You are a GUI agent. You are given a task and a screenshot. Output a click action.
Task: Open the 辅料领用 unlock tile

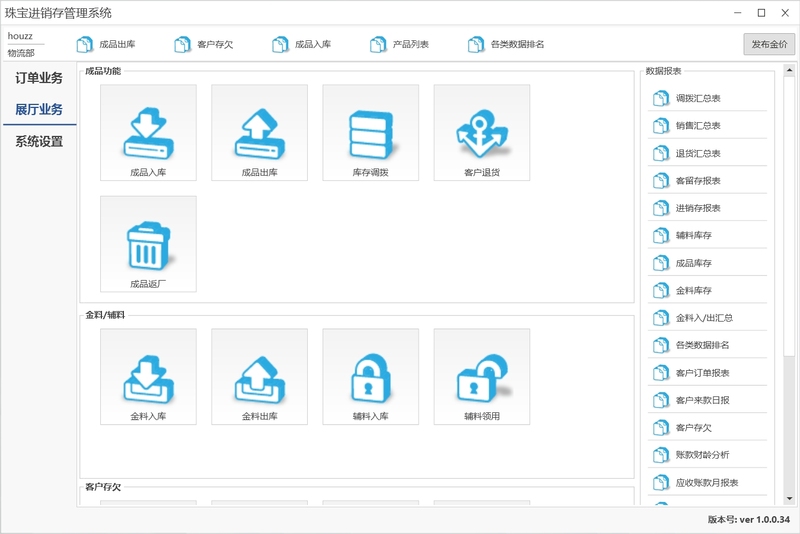tap(482, 376)
